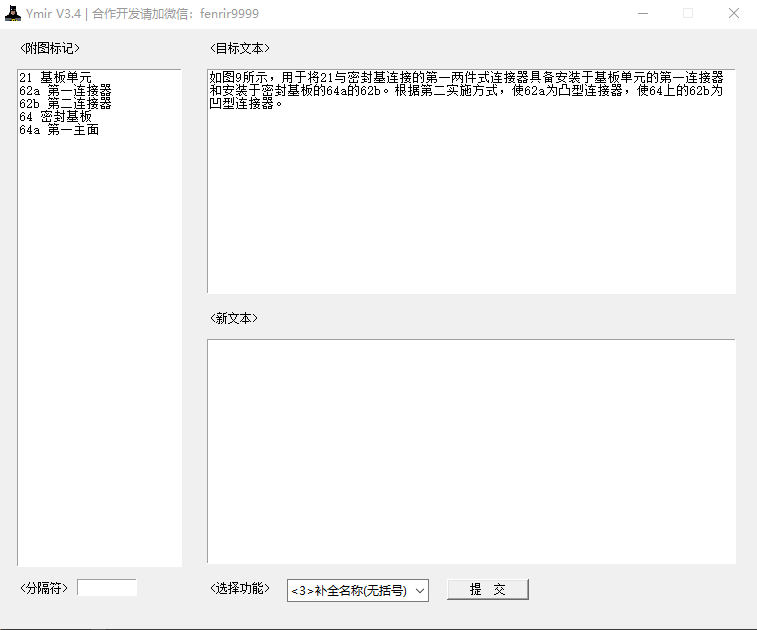
Task: Focus the 分隔符 input field
Action: coord(107,588)
